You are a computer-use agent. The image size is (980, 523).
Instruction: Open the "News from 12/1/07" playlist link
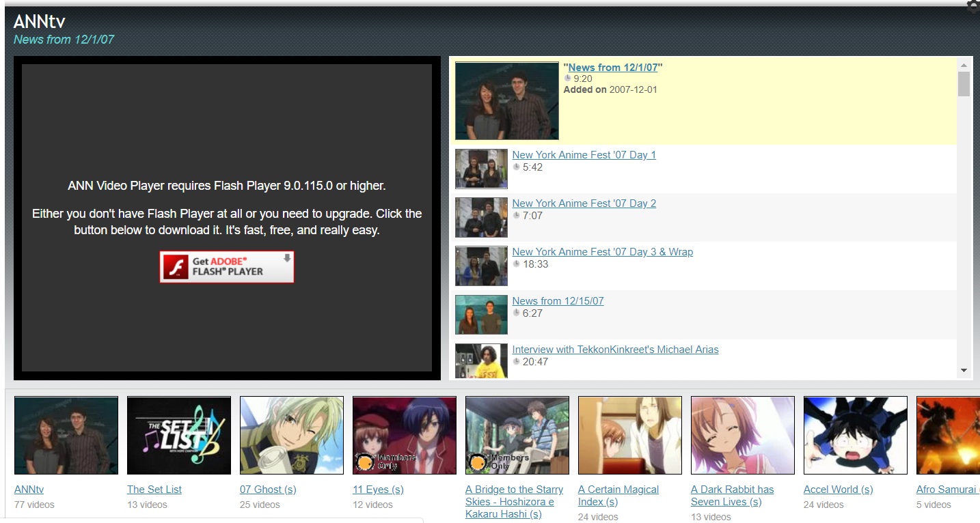[613, 68]
